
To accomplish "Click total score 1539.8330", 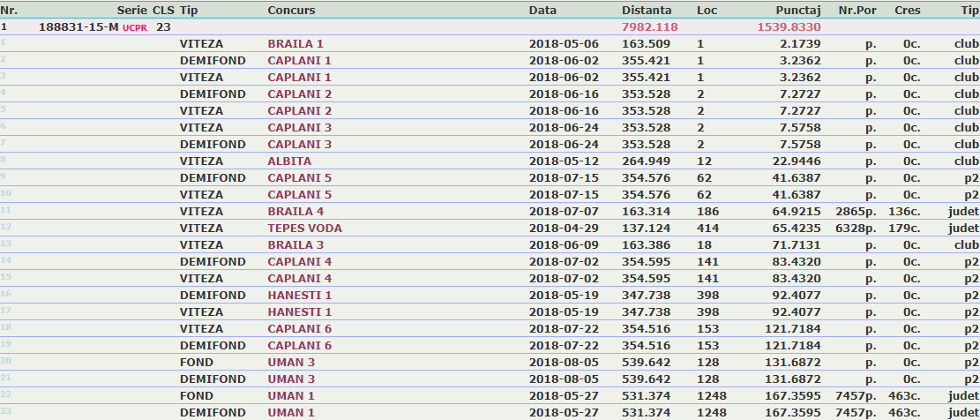I will (x=789, y=26).
